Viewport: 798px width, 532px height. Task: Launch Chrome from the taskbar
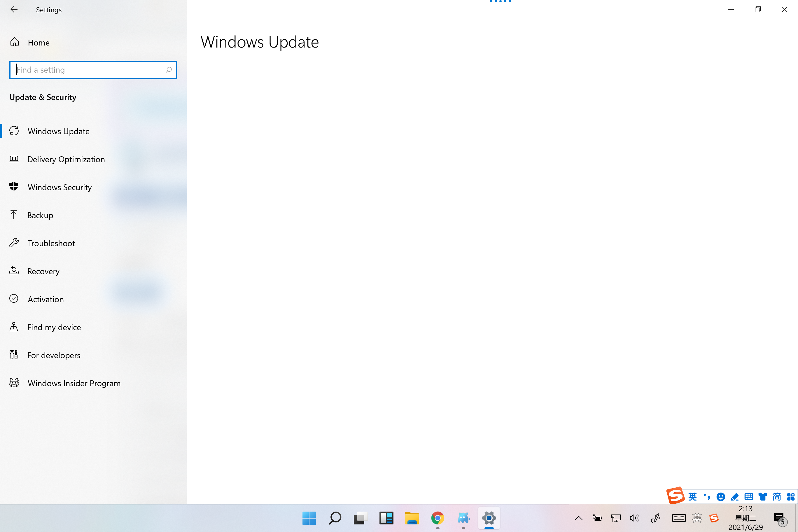click(437, 518)
